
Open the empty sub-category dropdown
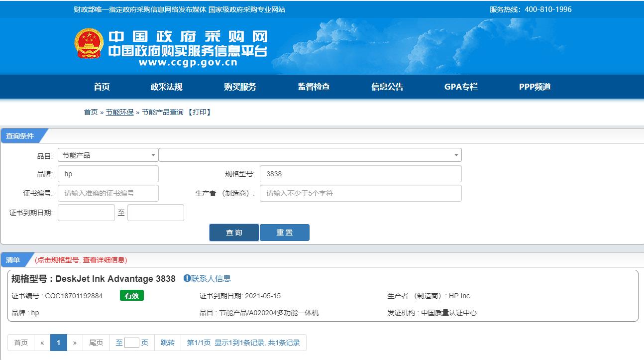click(x=311, y=155)
